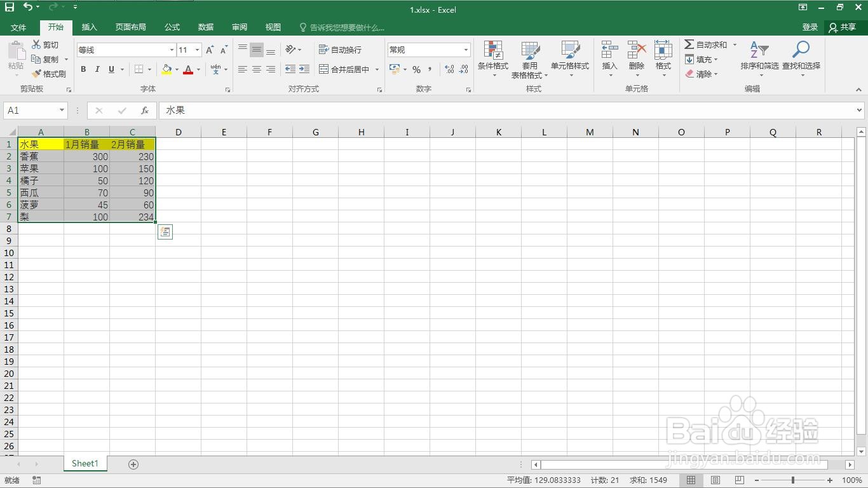Screen dimensions: 868x488
Task: Switch to the Insert (插入) tab
Action: click(x=90, y=27)
